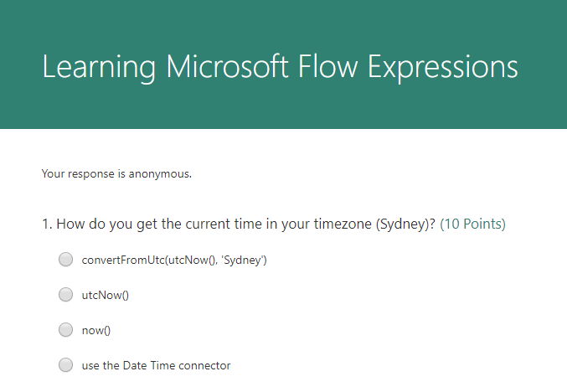Click the word 'anonymous' in the notice
The image size is (567, 392).
click(x=164, y=174)
